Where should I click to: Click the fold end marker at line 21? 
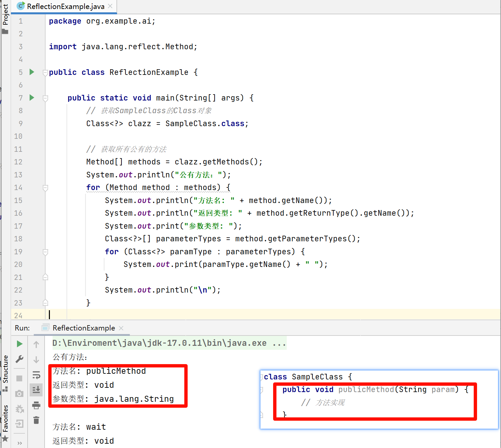pyautogui.click(x=45, y=277)
